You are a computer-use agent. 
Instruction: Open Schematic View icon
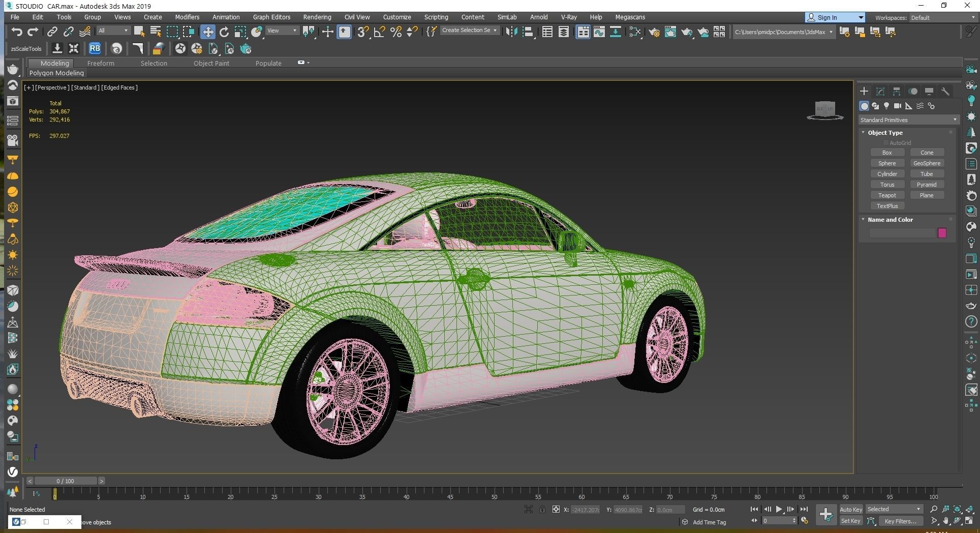616,32
